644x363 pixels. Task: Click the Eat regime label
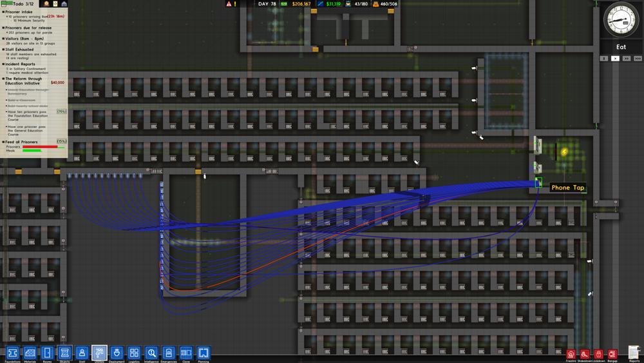coord(621,47)
